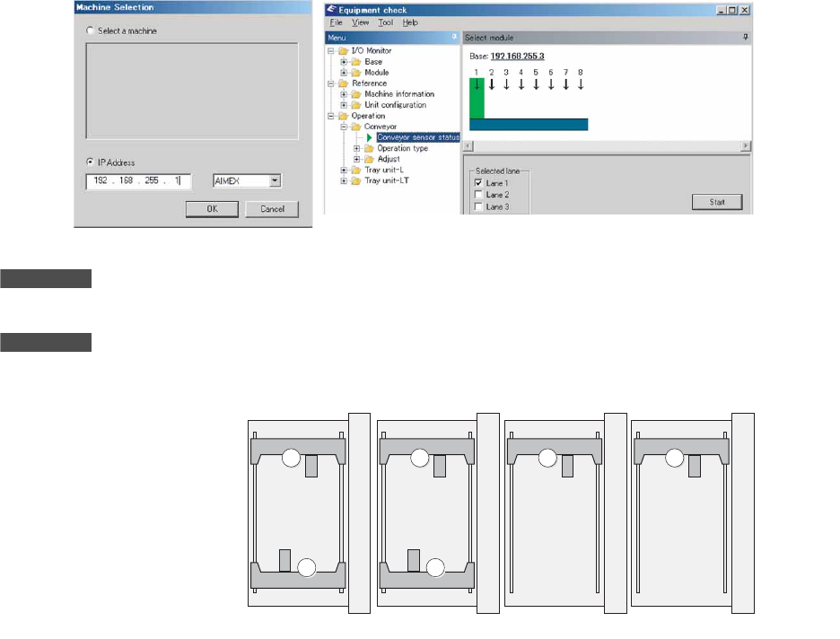
Task: Select module 3 arrow
Action: pyautogui.click(x=506, y=84)
